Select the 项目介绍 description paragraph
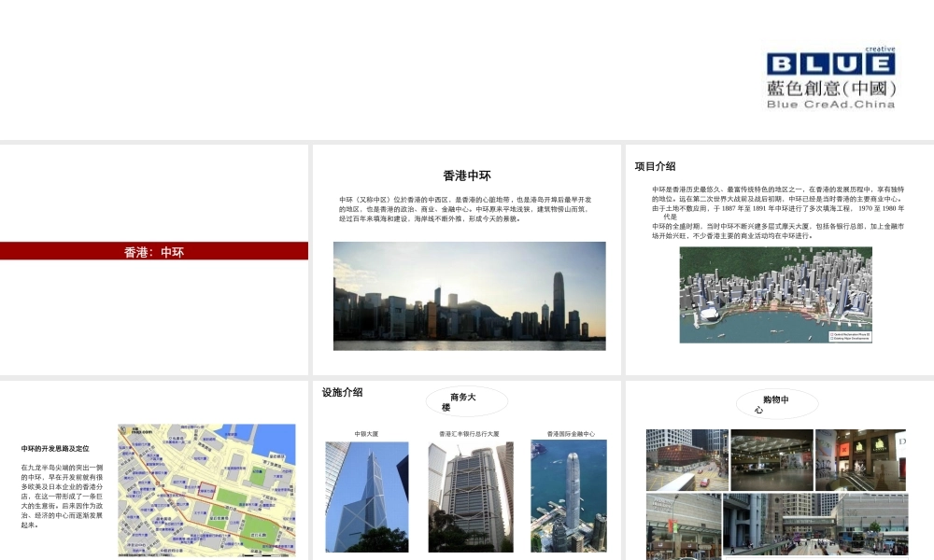Viewport: 934px width, 560px height. click(778, 213)
